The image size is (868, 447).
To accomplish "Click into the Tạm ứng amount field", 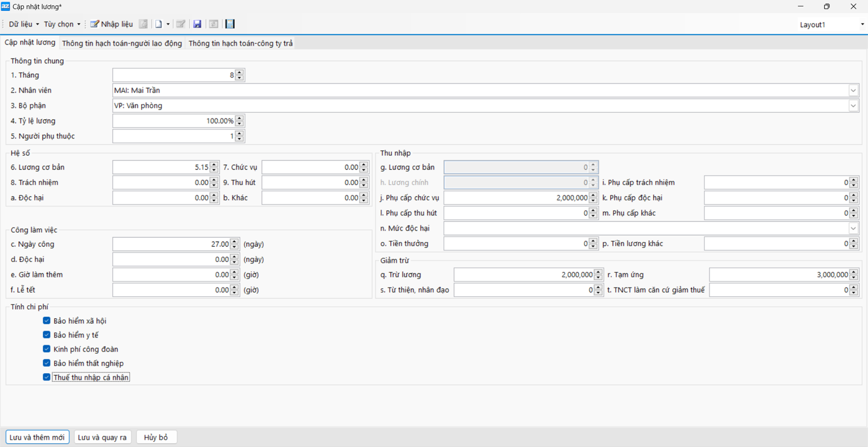I will [x=779, y=275].
